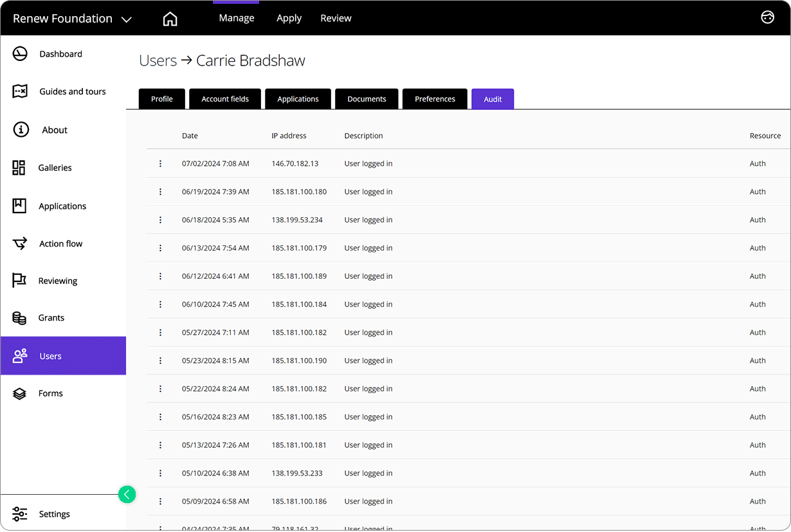Click the Action flow arrows icon
The width and height of the screenshot is (791, 532).
[20, 244]
